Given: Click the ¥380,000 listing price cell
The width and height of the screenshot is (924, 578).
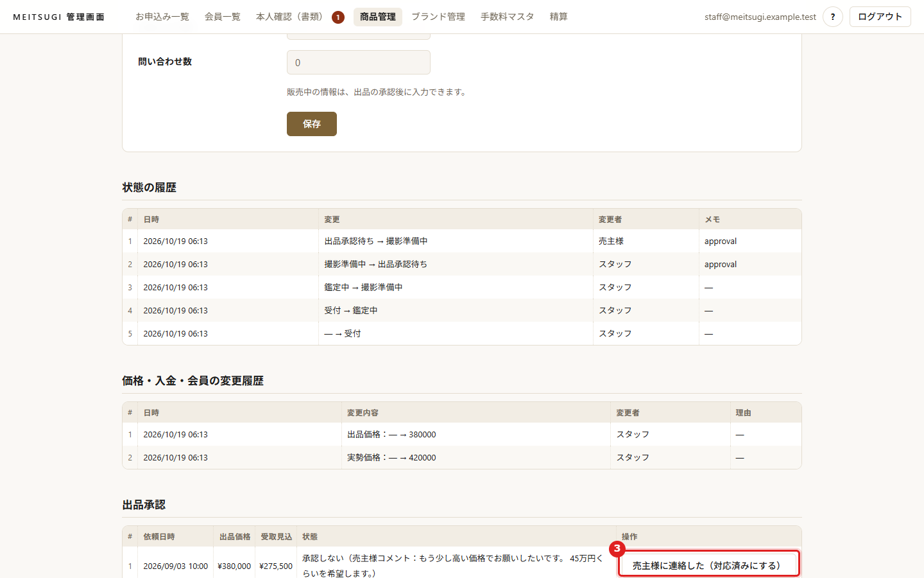Looking at the screenshot, I should [x=234, y=566].
